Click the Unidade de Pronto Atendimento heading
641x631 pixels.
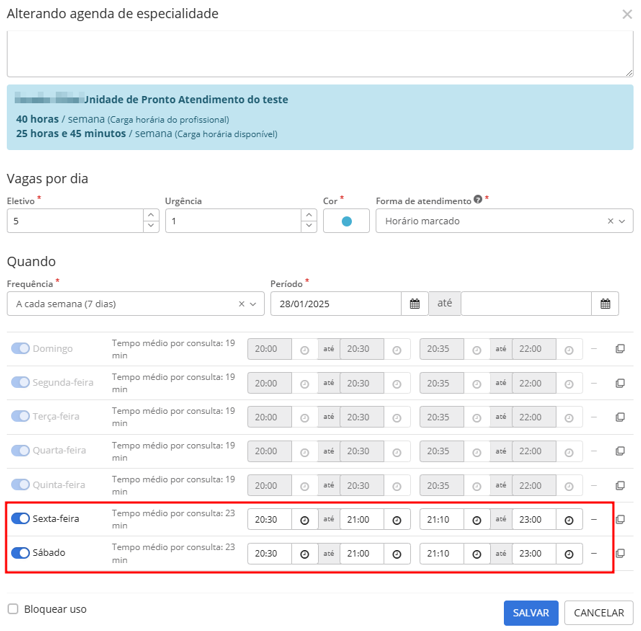(186, 99)
